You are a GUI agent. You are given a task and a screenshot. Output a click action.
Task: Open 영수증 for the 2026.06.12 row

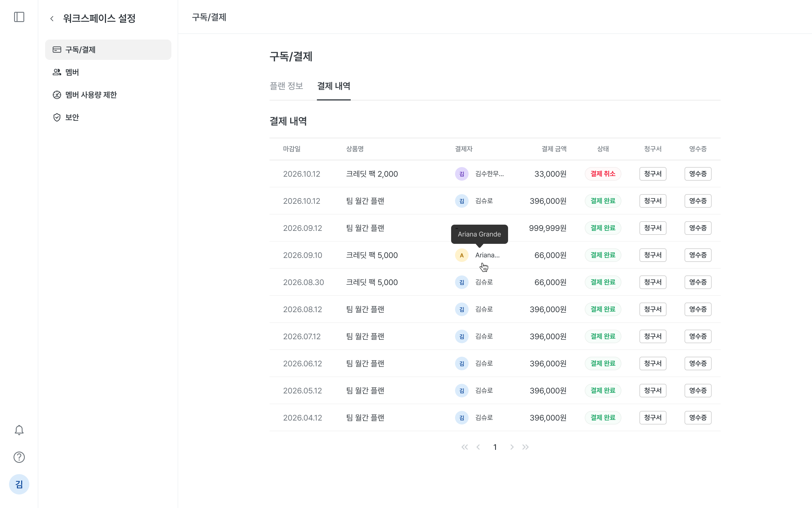point(698,364)
